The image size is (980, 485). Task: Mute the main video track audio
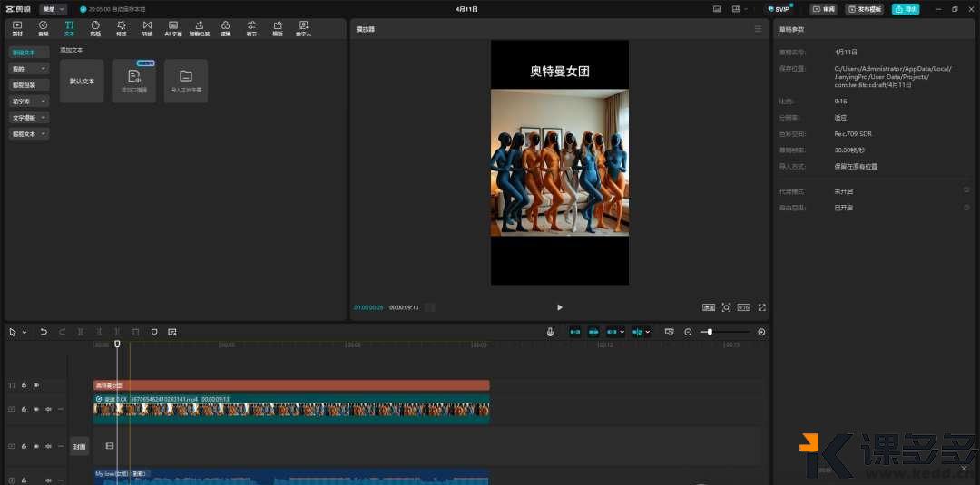(48, 409)
